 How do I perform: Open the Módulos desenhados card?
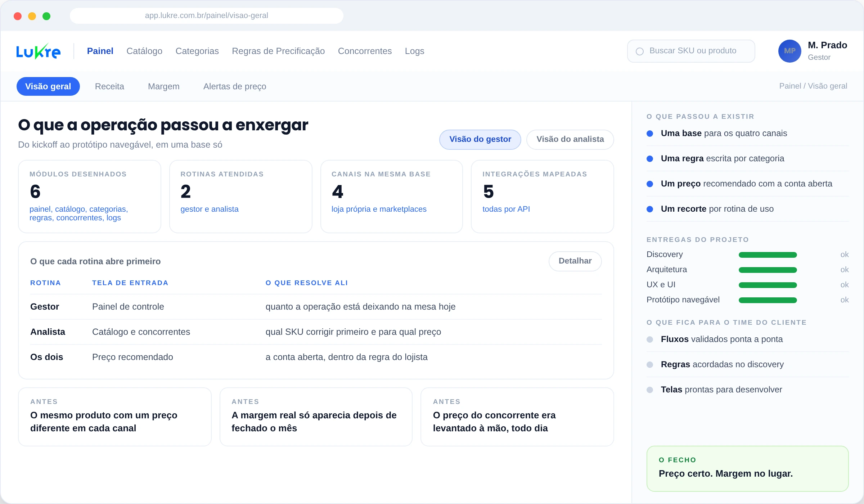(x=90, y=197)
